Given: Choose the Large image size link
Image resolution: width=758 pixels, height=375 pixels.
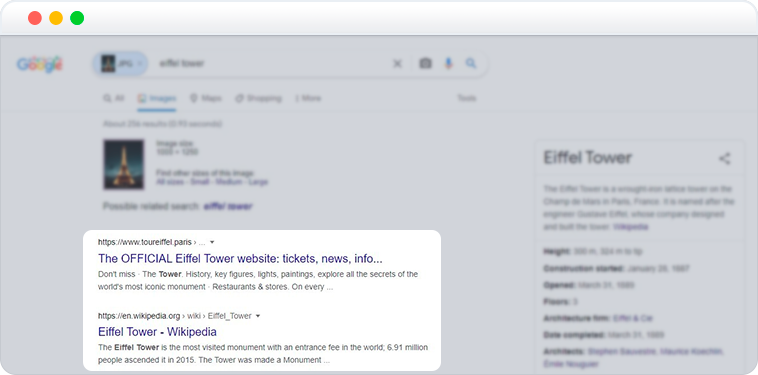Looking at the screenshot, I should pos(258,182).
